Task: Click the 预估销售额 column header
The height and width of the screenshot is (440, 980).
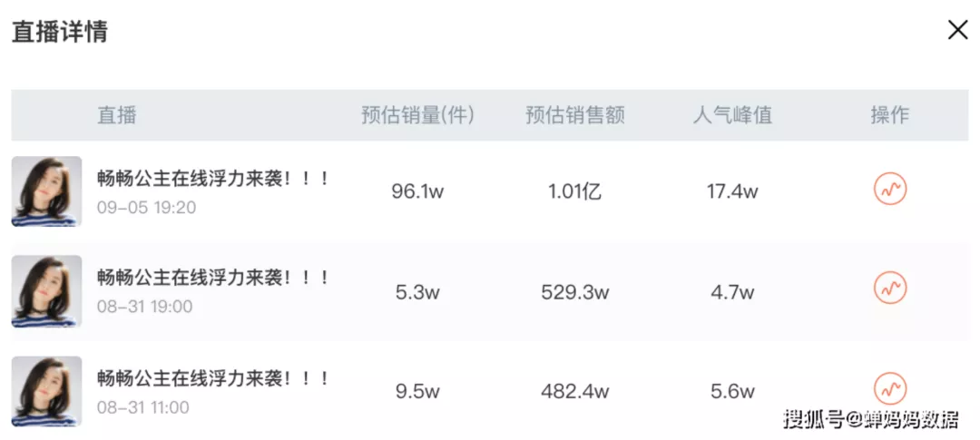Action: click(575, 115)
